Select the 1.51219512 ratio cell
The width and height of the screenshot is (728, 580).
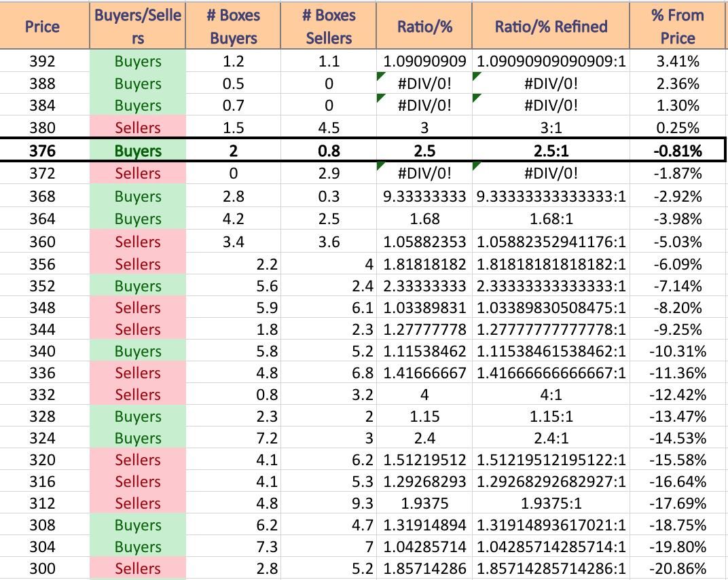click(x=424, y=460)
